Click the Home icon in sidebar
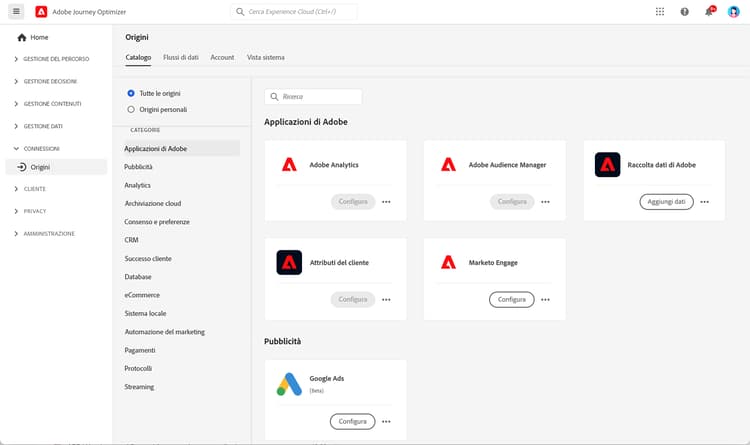The height and width of the screenshot is (445, 750). click(x=22, y=37)
